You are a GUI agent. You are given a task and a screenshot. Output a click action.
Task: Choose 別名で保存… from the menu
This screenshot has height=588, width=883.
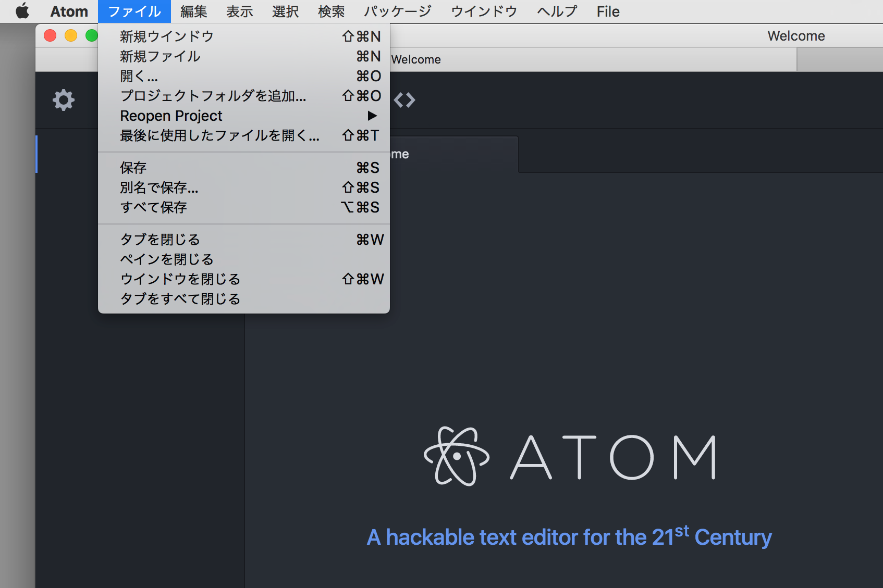pyautogui.click(x=244, y=187)
